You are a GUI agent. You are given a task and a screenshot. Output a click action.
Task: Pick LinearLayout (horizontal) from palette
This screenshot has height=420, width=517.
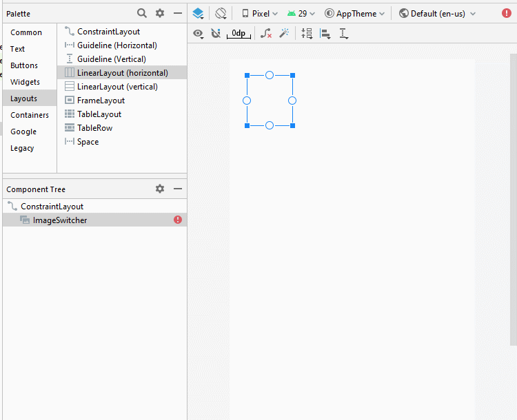(x=122, y=72)
